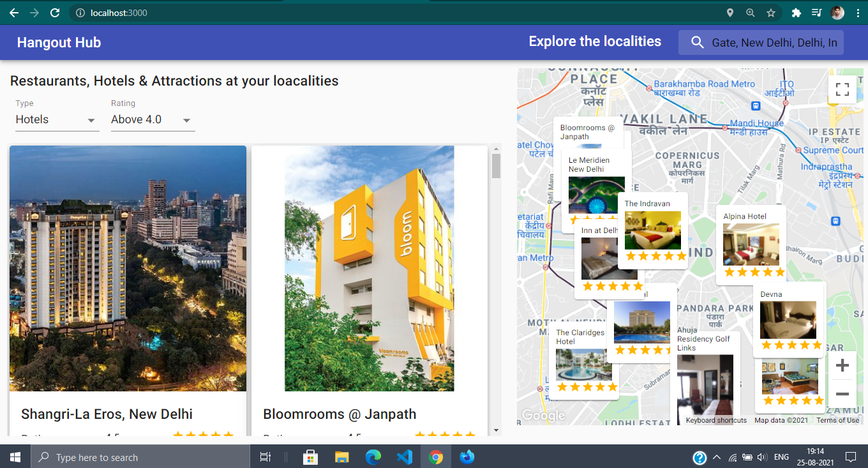
Task: View site information icon in address bar
Action: [x=80, y=13]
